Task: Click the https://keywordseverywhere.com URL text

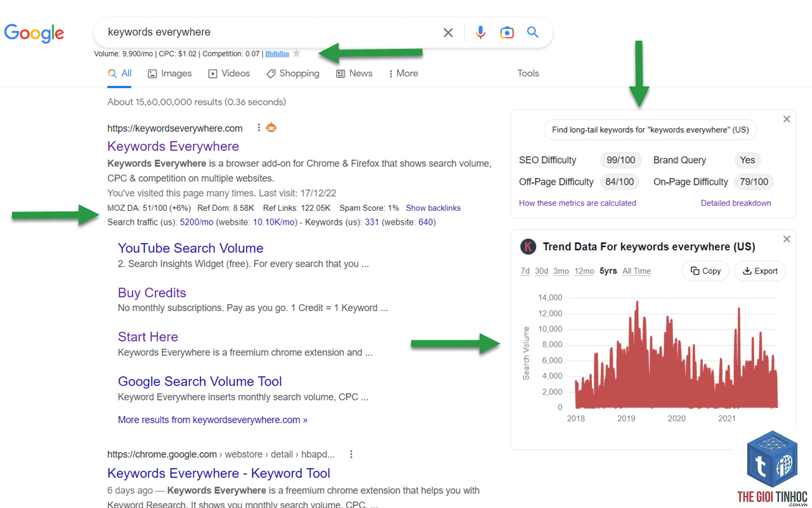Action: click(175, 128)
